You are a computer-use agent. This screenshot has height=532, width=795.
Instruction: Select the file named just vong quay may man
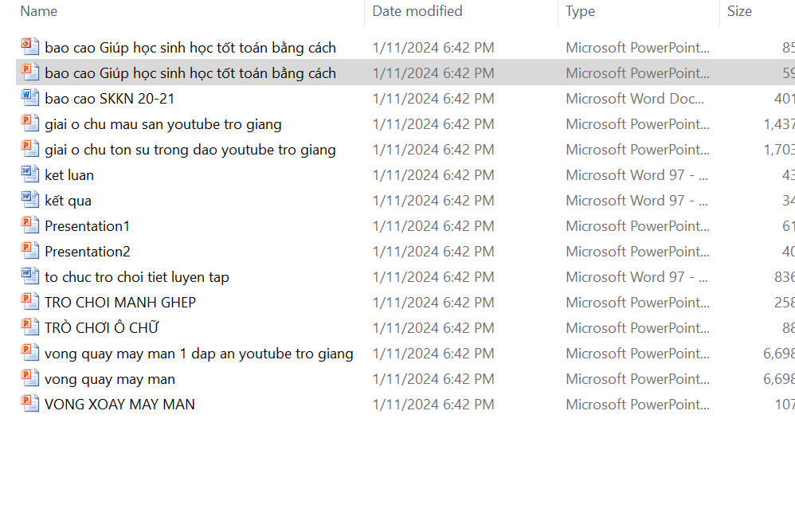(x=110, y=379)
